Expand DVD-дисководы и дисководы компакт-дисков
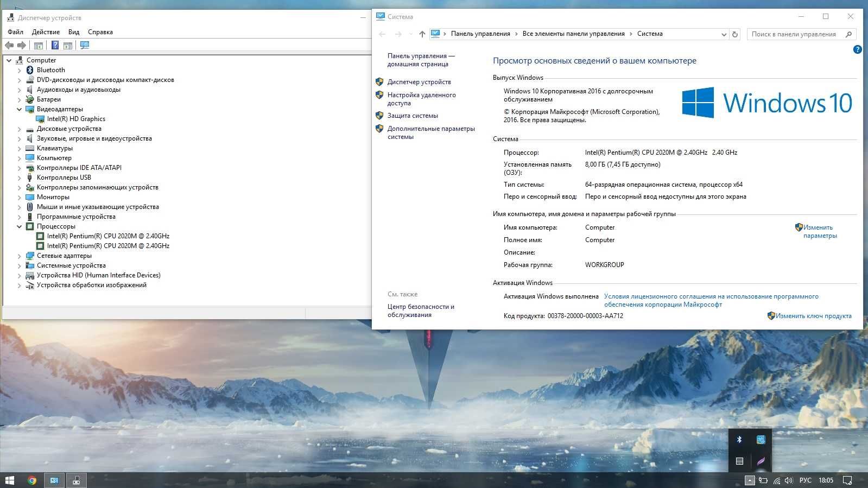This screenshot has width=868, height=488. [x=20, y=80]
